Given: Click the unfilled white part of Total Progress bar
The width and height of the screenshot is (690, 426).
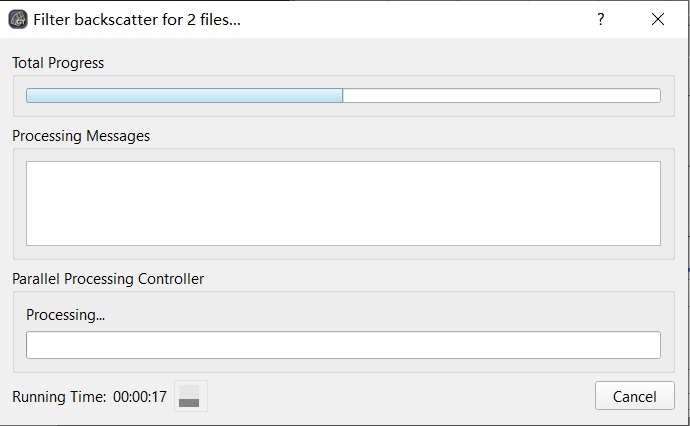Looking at the screenshot, I should click(x=502, y=95).
